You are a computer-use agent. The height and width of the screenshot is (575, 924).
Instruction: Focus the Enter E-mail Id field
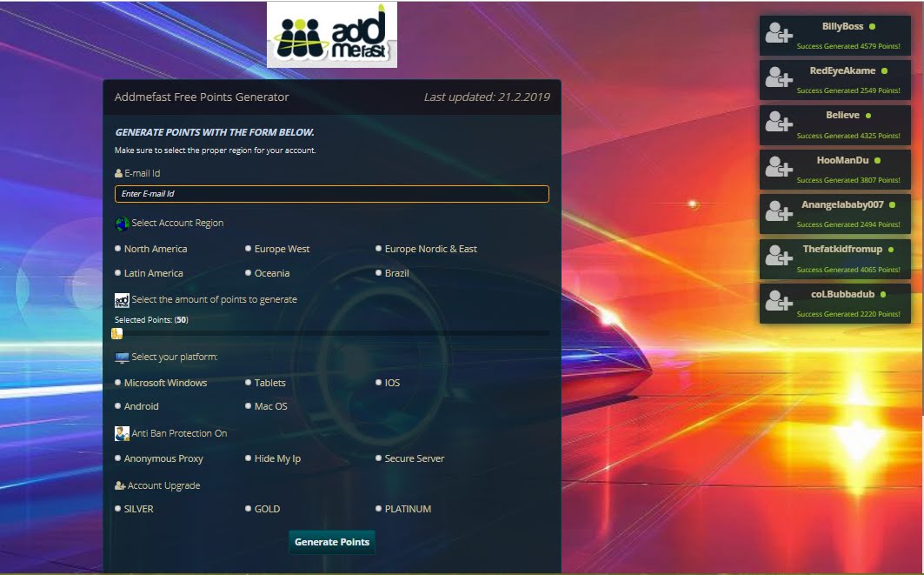pos(332,194)
